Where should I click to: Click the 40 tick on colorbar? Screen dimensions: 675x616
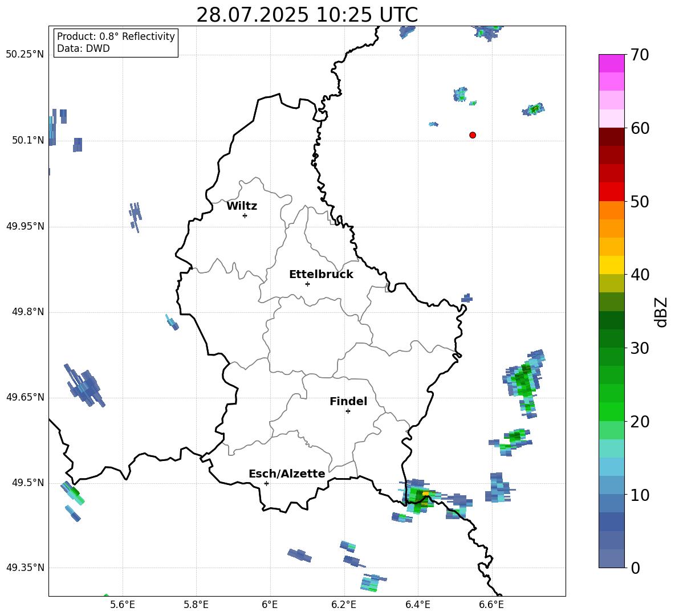(640, 275)
